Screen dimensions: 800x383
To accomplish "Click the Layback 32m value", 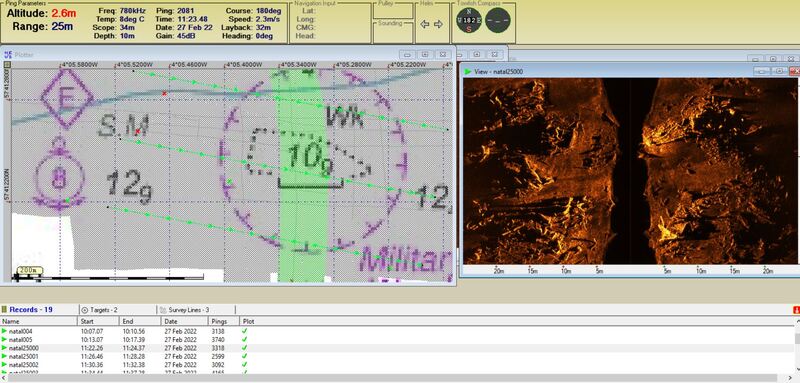I will (263, 28).
